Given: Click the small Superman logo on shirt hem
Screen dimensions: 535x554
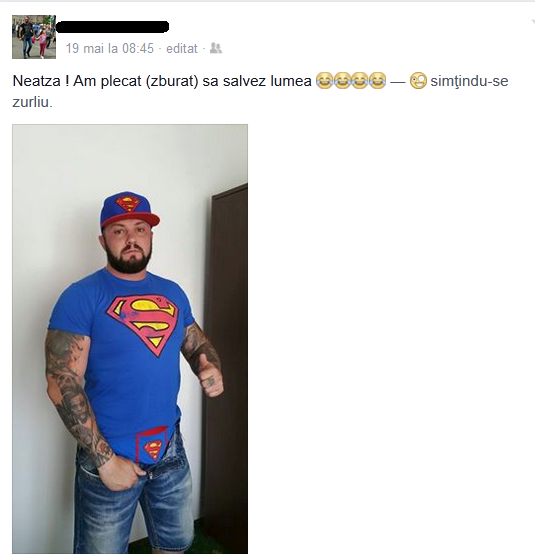Looking at the screenshot, I should point(153,450).
